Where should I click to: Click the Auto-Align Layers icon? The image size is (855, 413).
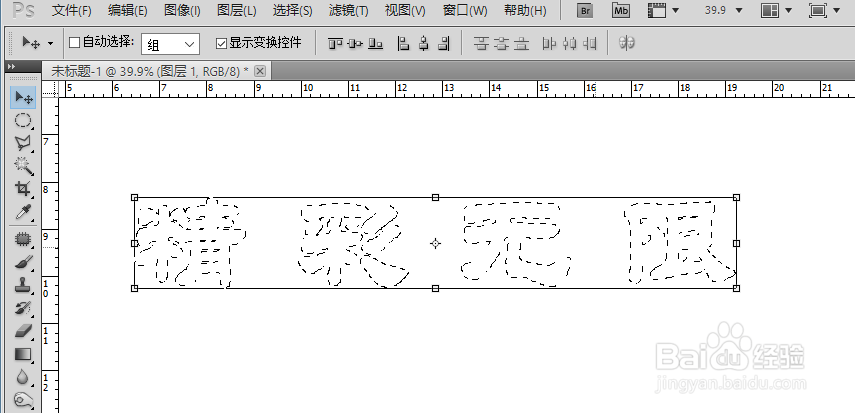point(627,43)
